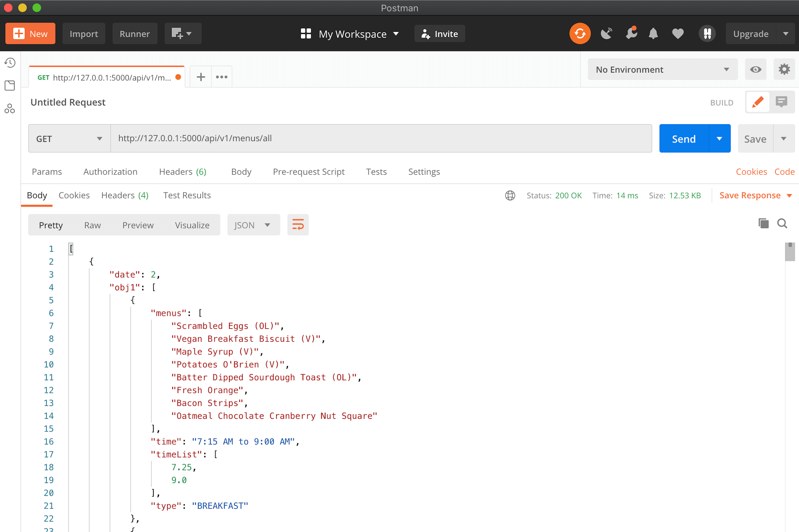Click the "BREAKFAST" type value

[220, 506]
